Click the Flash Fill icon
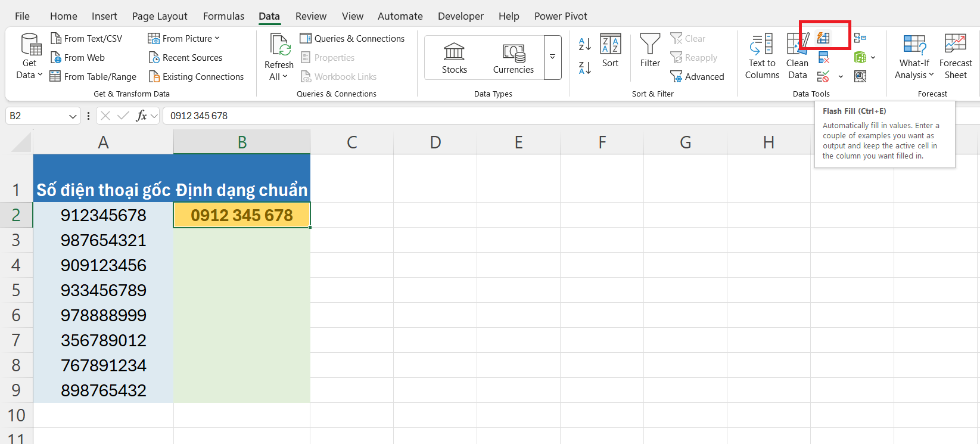The width and height of the screenshot is (980, 444). click(x=823, y=38)
